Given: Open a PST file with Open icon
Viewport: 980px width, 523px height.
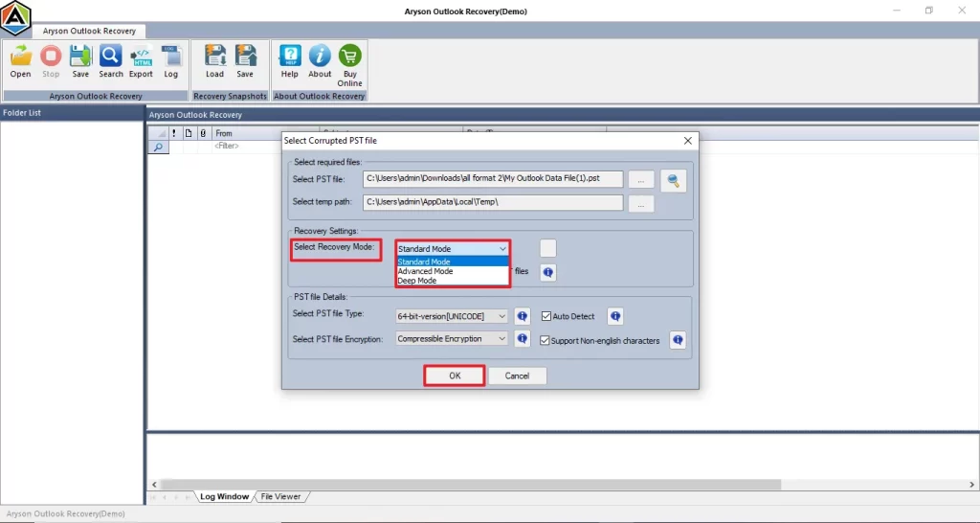Looking at the screenshot, I should 20,61.
